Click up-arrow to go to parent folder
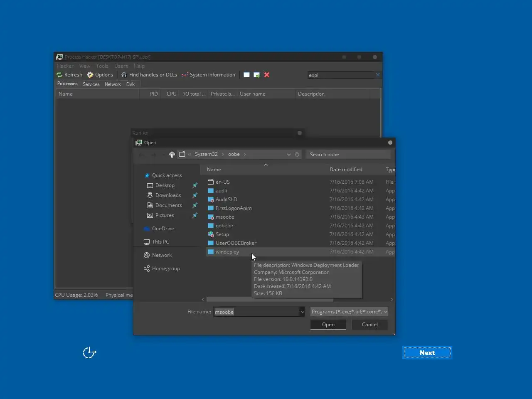The image size is (532, 399). pyautogui.click(x=172, y=154)
